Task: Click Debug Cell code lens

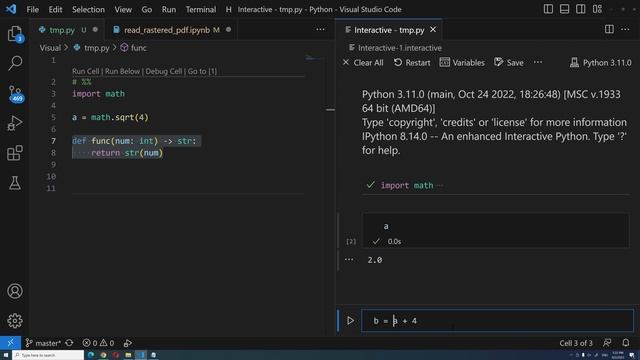Action: pyautogui.click(x=164, y=71)
